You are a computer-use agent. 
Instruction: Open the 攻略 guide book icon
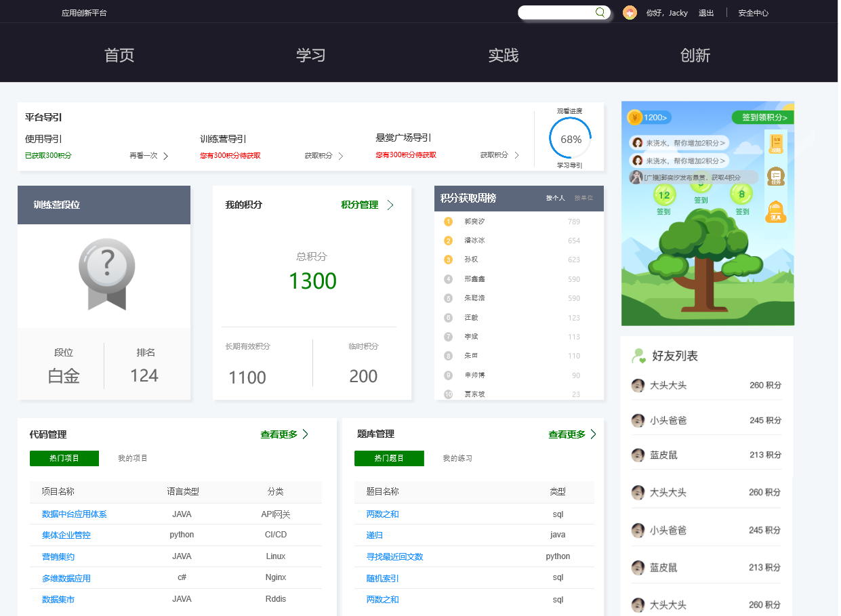[x=777, y=143]
